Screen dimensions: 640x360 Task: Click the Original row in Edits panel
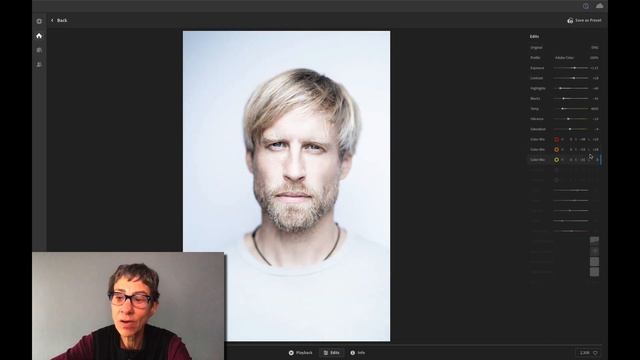(x=564, y=47)
